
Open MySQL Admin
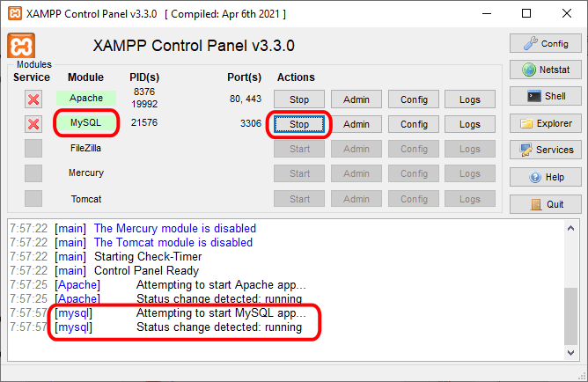[356, 124]
